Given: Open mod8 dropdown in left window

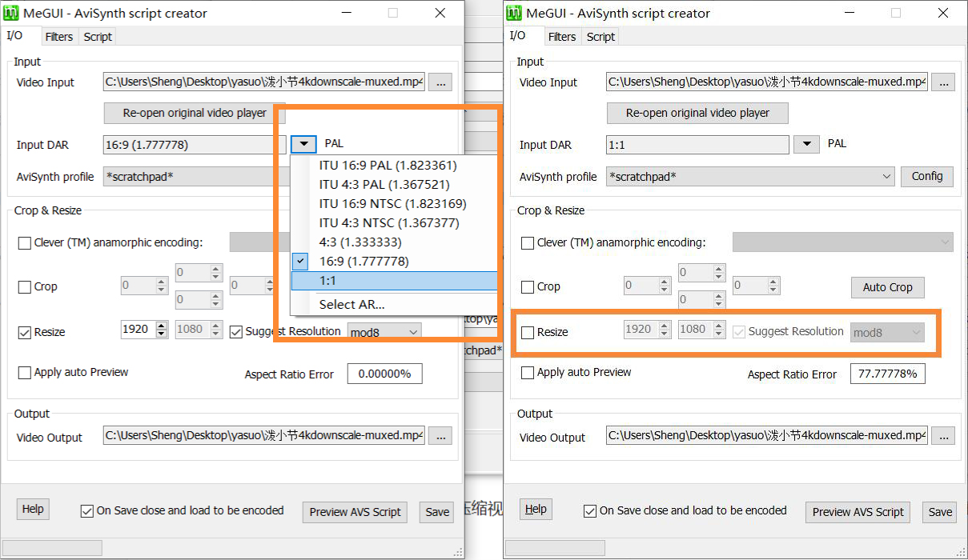Looking at the screenshot, I should coord(384,332).
